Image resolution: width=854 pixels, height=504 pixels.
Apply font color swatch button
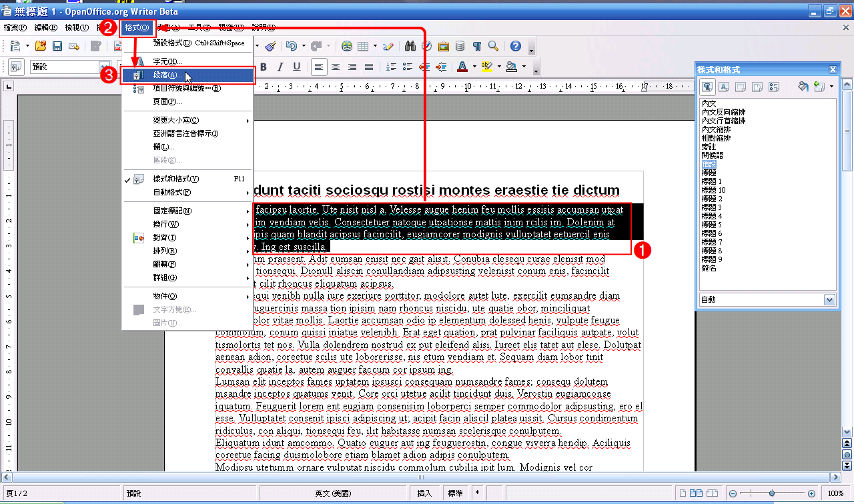(x=462, y=67)
